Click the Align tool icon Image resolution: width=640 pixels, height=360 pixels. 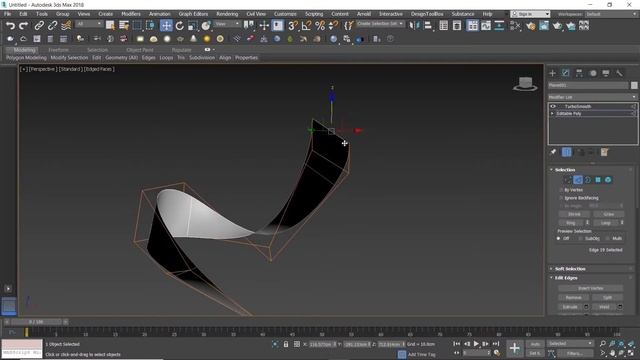428,26
